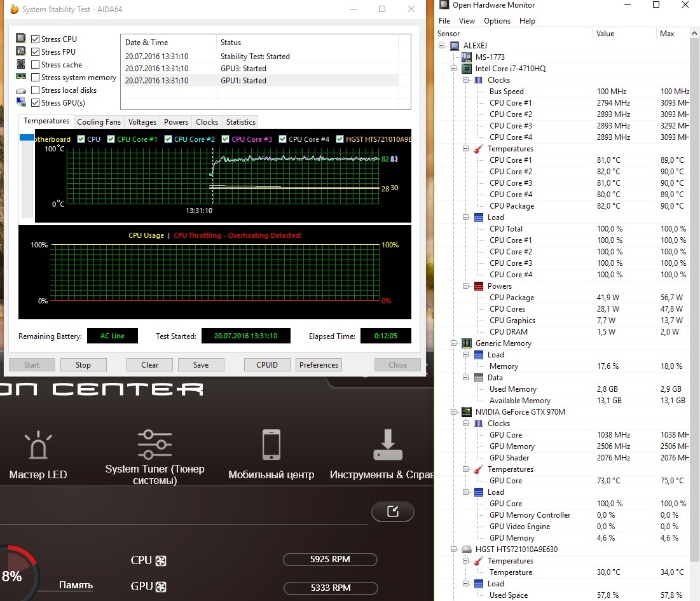Image resolution: width=700 pixels, height=601 pixels.
Task: Click the 5925 RPM CPU fan readout
Action: pos(330,559)
